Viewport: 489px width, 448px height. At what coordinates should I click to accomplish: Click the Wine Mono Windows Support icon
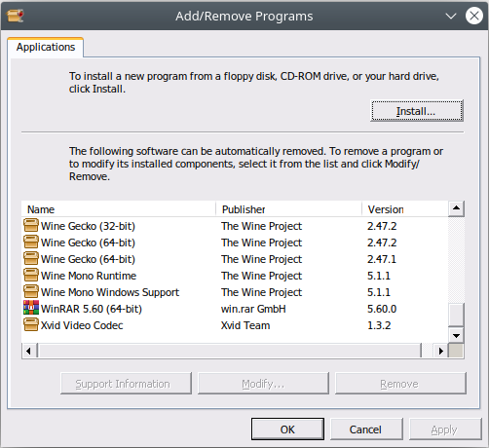click(31, 291)
